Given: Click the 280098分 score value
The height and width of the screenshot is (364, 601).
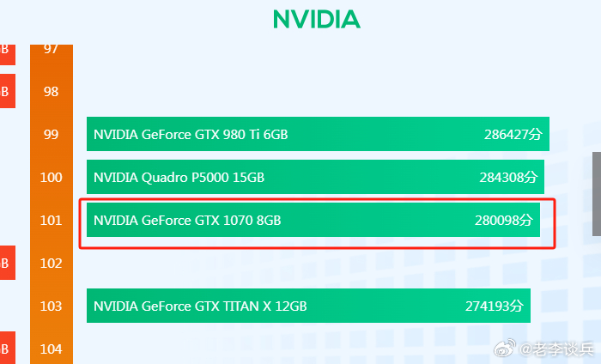Looking at the screenshot, I should [x=504, y=221].
